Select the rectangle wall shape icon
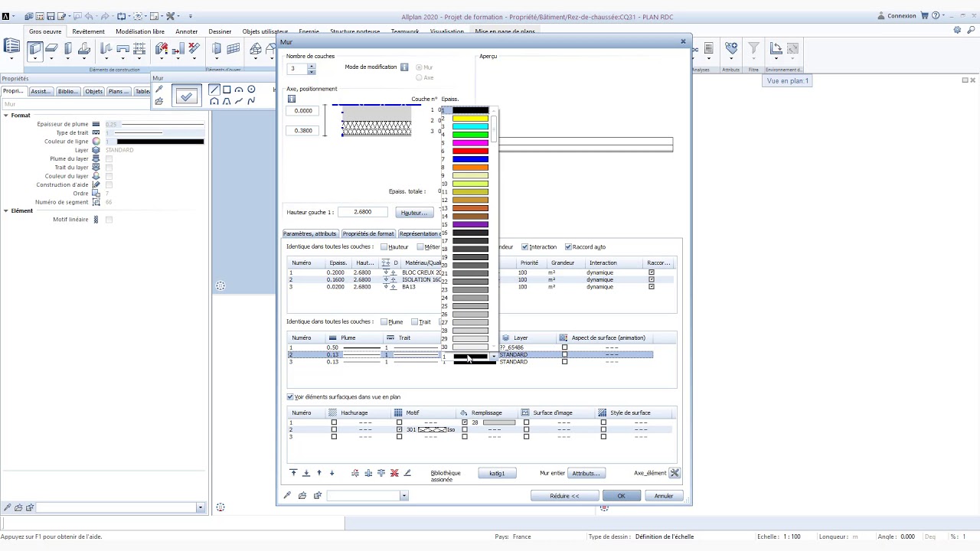Screen dimensions: 980x551 pyautogui.click(x=227, y=90)
